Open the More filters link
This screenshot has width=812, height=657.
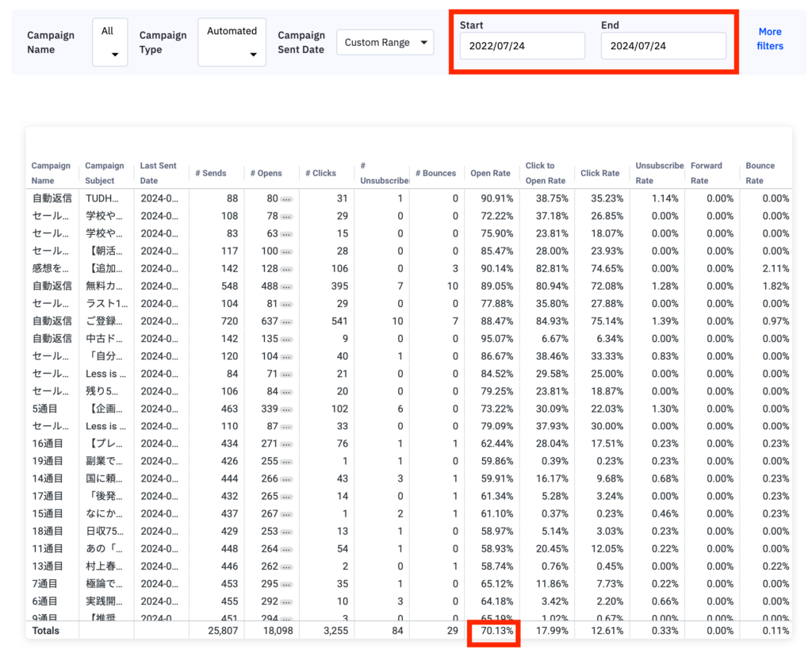pos(770,39)
